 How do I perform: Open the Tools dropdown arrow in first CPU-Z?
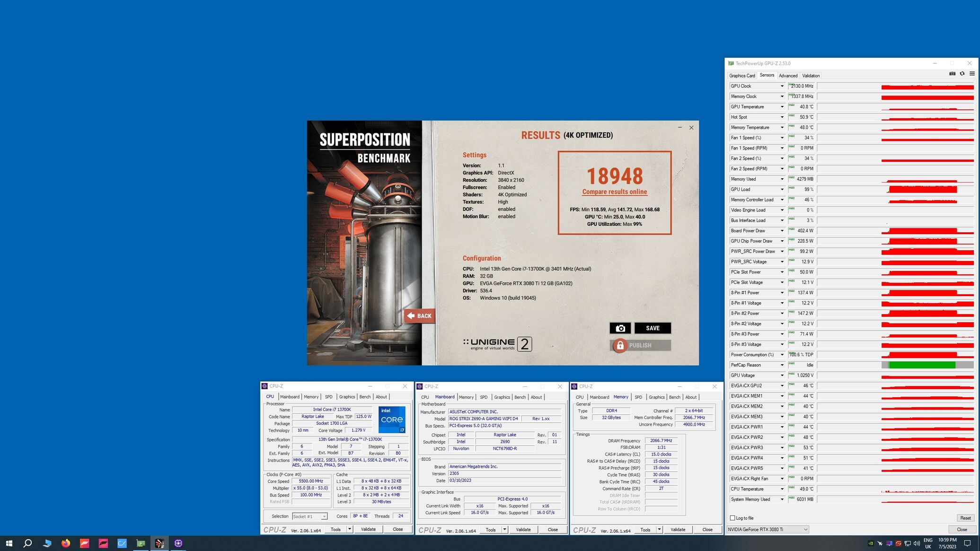pos(350,529)
